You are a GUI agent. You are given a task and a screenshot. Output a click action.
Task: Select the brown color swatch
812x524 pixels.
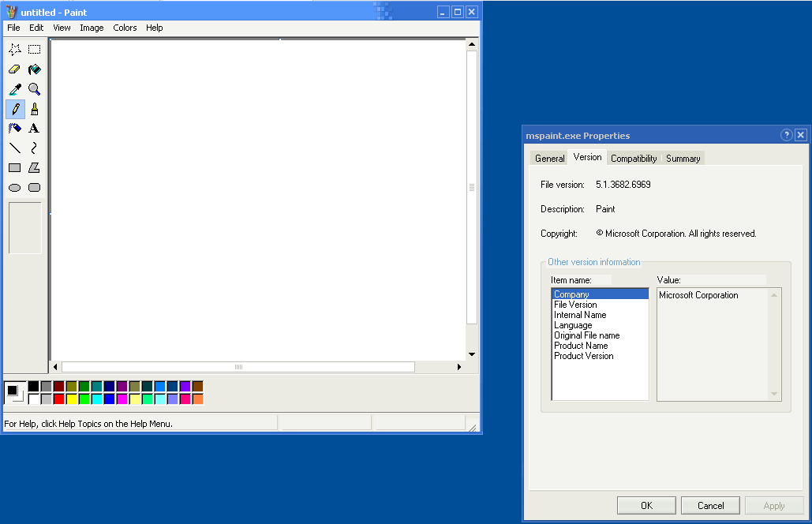(198, 386)
